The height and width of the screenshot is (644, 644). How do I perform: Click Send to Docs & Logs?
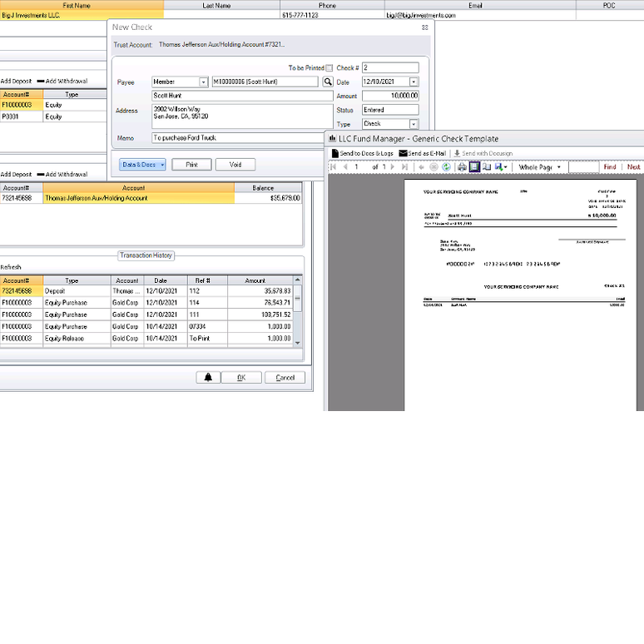click(x=363, y=154)
